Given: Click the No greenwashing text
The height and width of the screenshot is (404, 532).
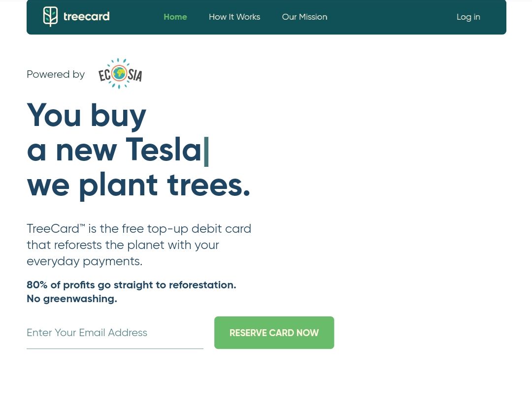Looking at the screenshot, I should click(x=72, y=299).
